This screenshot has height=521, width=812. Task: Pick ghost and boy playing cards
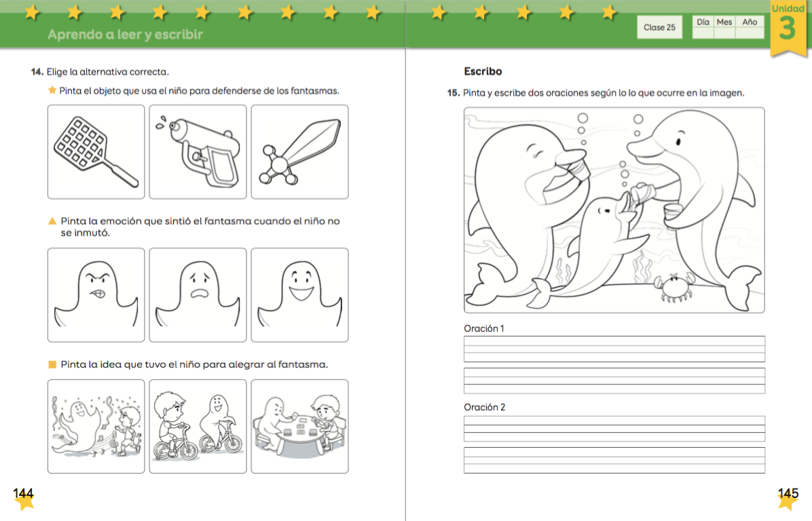point(299,426)
